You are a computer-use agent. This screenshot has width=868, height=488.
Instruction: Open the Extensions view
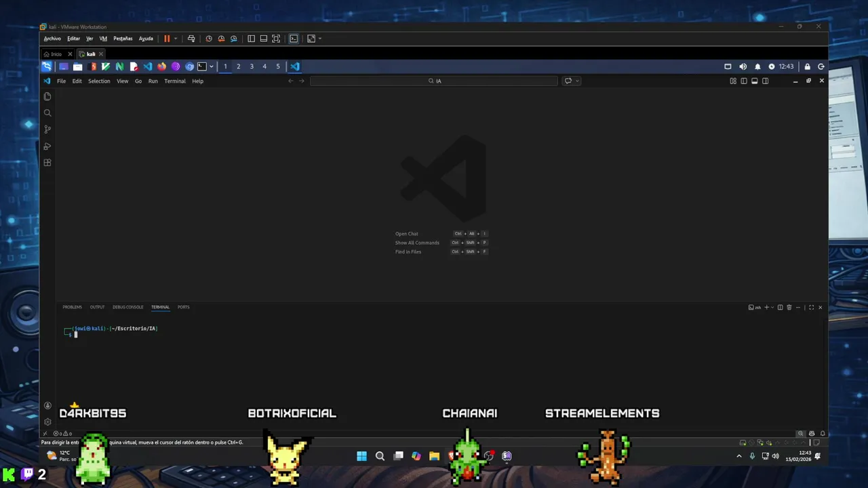[47, 163]
